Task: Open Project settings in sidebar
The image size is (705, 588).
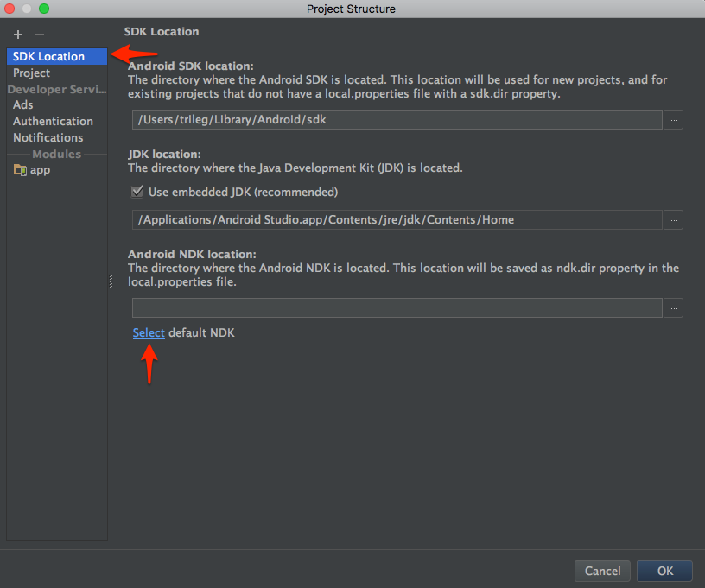Action: (x=57, y=73)
